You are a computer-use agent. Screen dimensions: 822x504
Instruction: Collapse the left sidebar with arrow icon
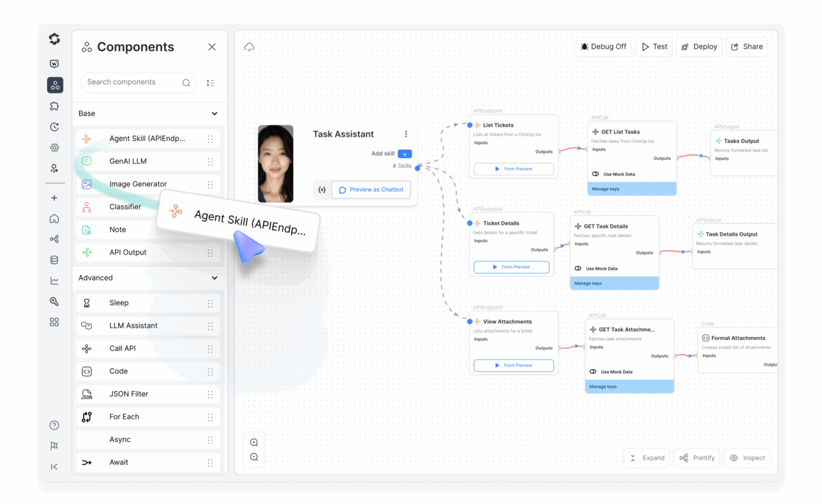pos(54,467)
